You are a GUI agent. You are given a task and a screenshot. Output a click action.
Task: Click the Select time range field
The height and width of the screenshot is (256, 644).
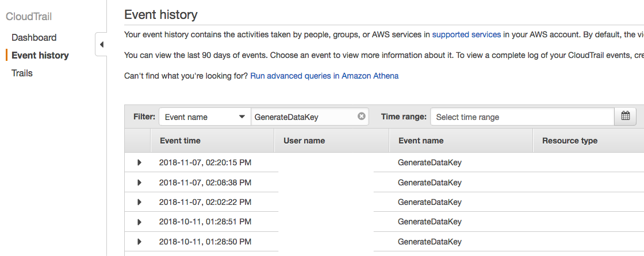click(523, 117)
